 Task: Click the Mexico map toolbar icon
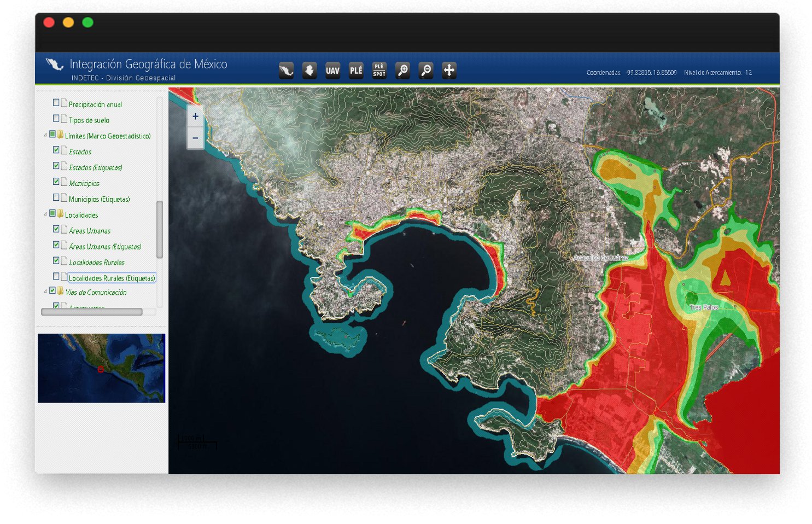[286, 71]
